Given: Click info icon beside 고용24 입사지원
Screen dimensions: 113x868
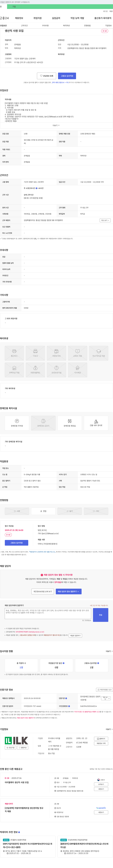Looking at the screenshot, I should click(98, 663).
